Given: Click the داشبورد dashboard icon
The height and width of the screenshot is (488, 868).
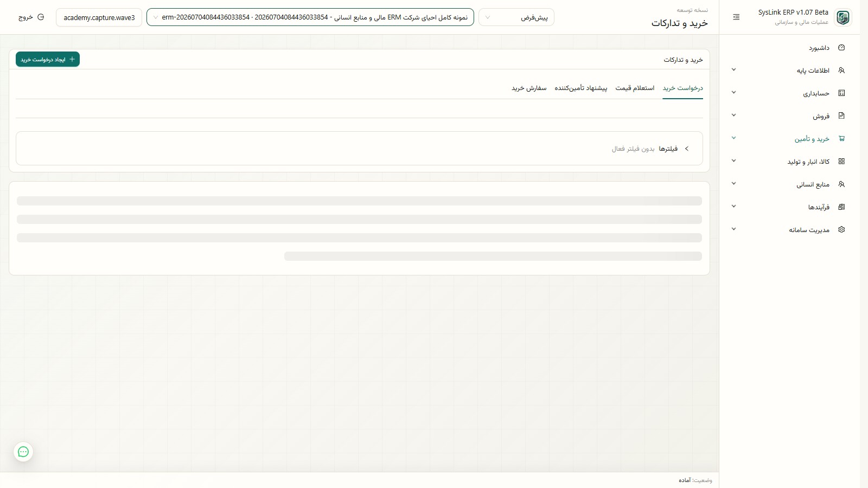Looking at the screenshot, I should click(x=841, y=48).
